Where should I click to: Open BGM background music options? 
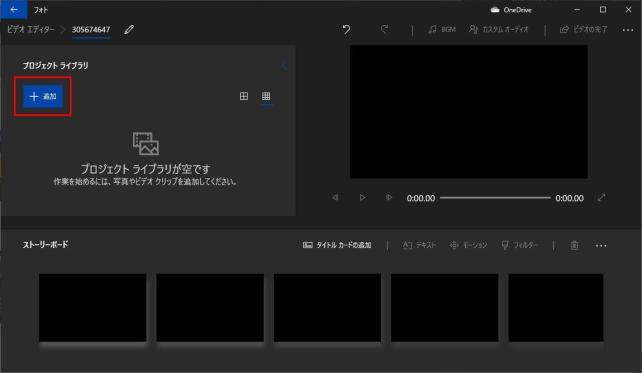(442, 29)
